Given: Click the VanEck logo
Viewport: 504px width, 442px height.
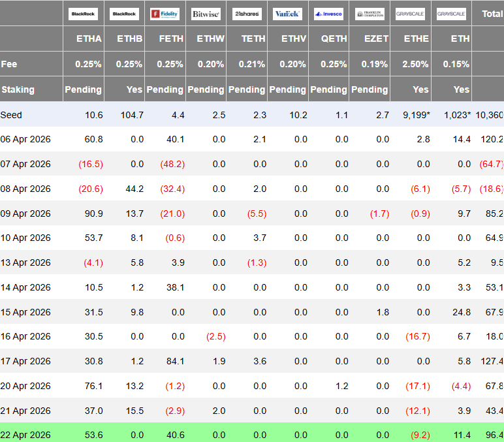Looking at the screenshot, I should [287, 14].
